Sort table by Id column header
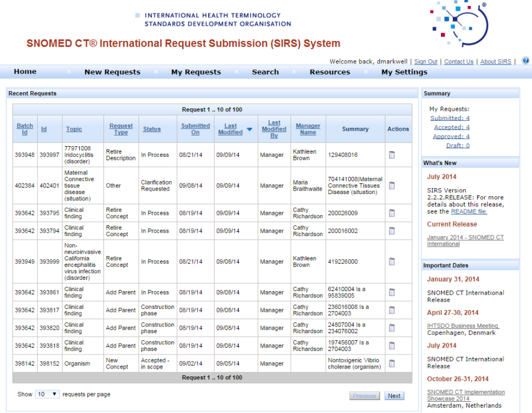The width and height of the screenshot is (532, 413). [x=44, y=129]
